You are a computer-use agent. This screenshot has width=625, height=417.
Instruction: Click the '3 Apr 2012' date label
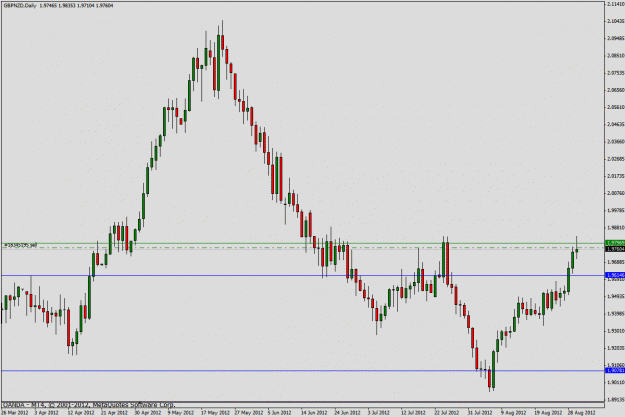click(x=46, y=413)
